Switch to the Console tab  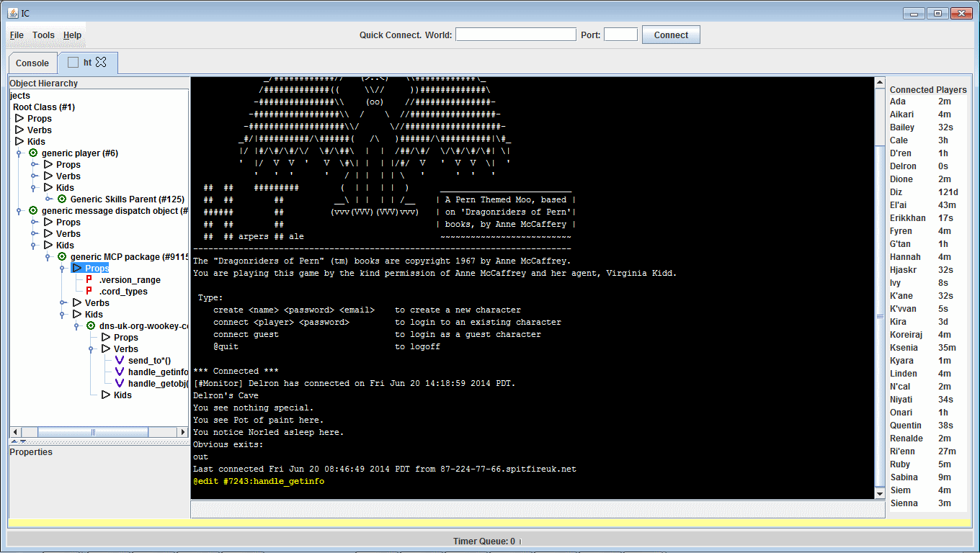32,63
